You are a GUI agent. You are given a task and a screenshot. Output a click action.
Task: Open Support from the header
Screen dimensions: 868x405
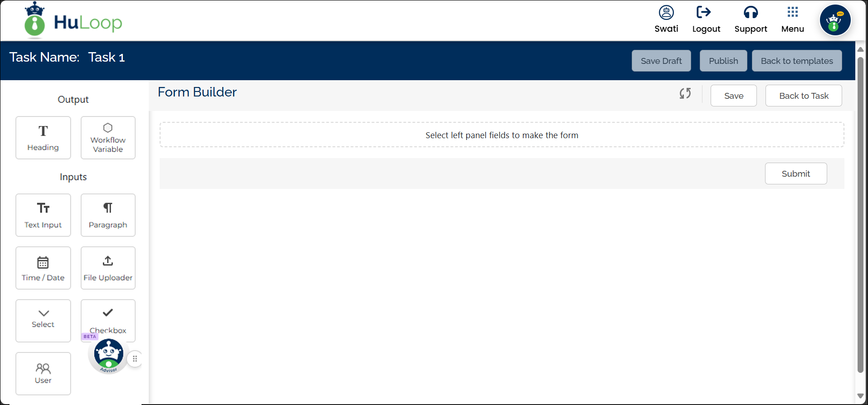(x=751, y=19)
